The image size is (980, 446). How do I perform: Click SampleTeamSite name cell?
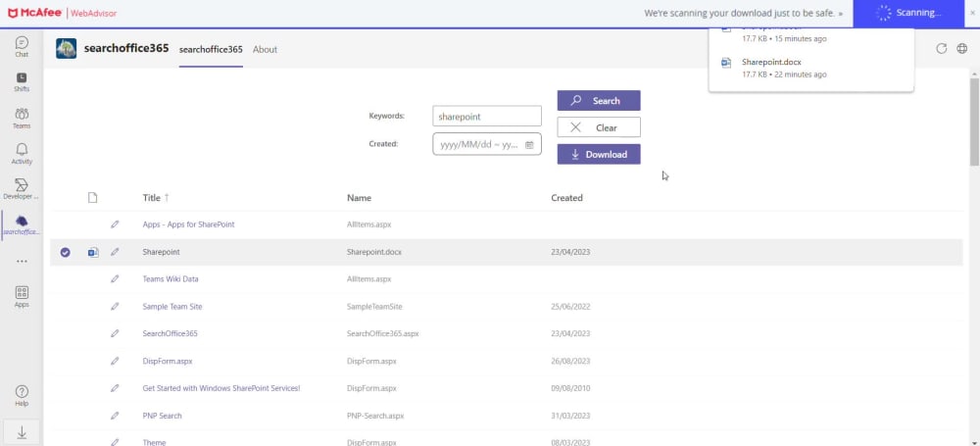[x=373, y=307]
